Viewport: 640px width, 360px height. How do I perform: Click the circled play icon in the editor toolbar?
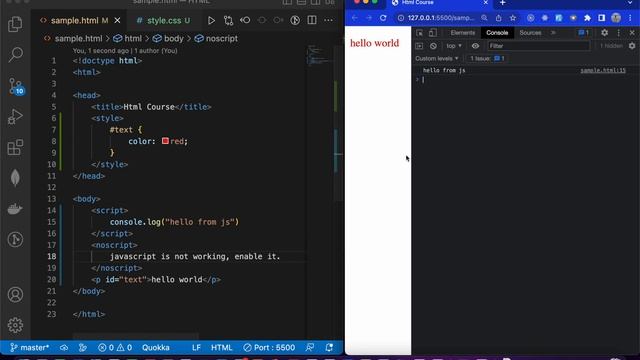tap(295, 20)
